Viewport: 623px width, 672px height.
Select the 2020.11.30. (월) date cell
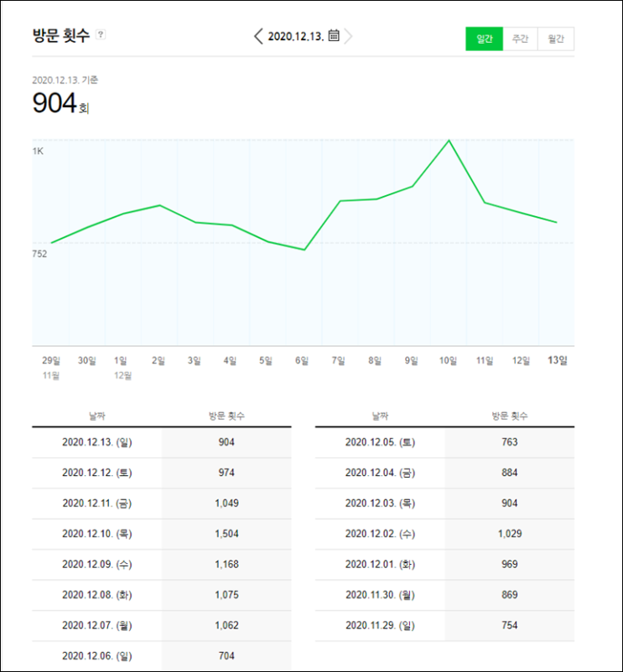(x=380, y=595)
